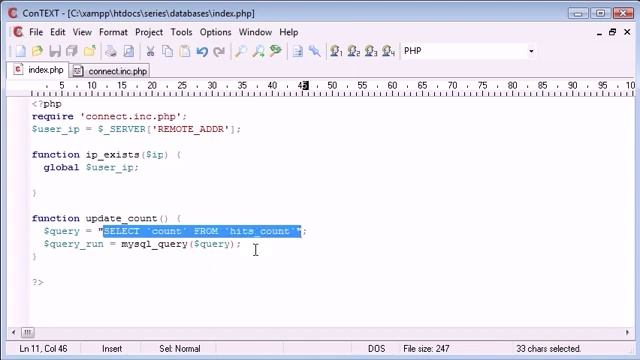Viewport: 640px width, 360px height.
Task: Print the document using the printer icon
Action: (x=111, y=51)
